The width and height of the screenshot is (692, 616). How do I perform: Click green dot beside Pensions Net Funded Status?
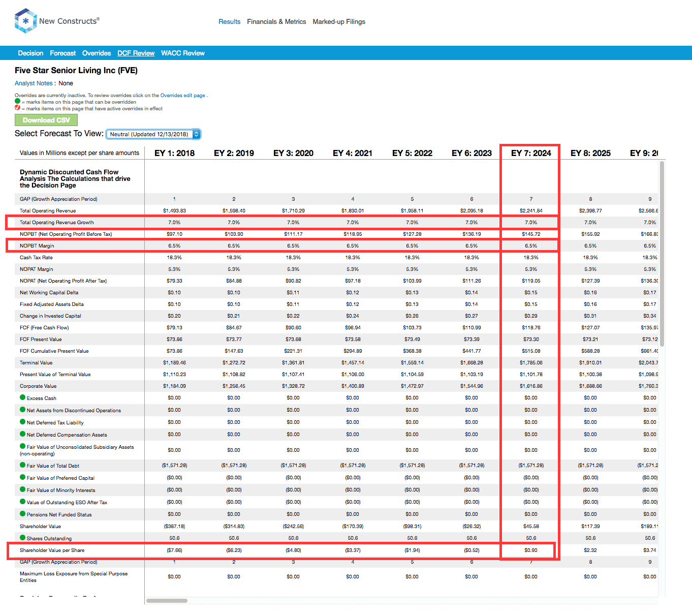pyautogui.click(x=22, y=514)
